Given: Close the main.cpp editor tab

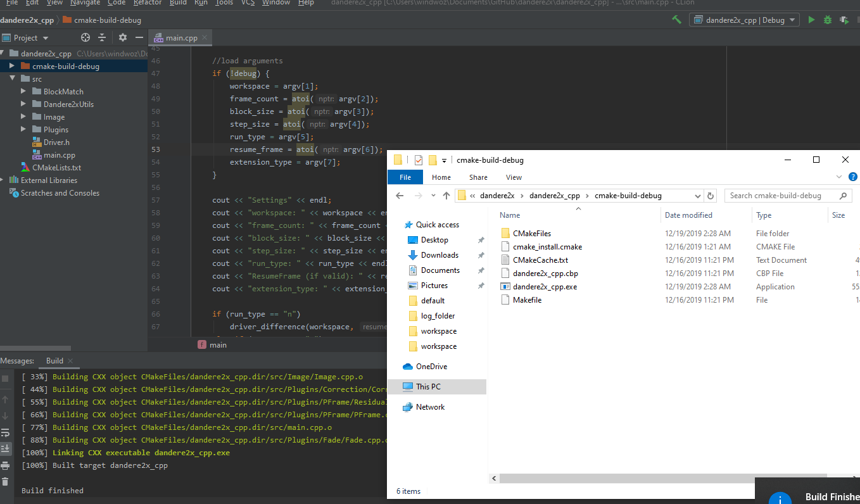Looking at the screenshot, I should [x=204, y=37].
